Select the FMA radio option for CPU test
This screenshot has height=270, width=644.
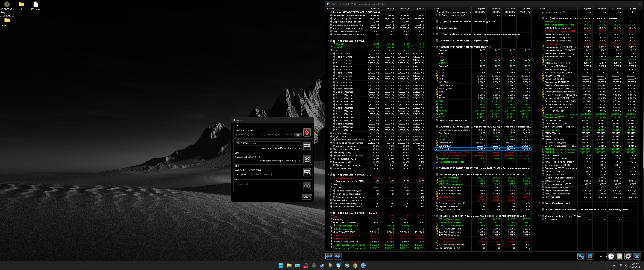pos(285,134)
